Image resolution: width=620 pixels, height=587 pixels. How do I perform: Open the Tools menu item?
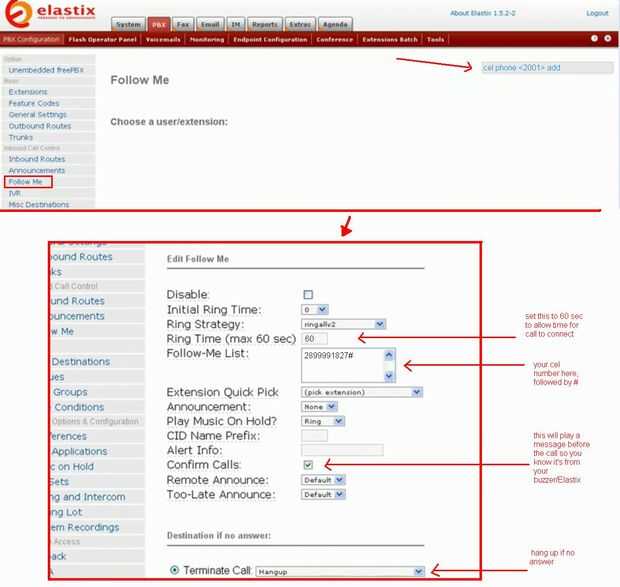[x=435, y=40]
